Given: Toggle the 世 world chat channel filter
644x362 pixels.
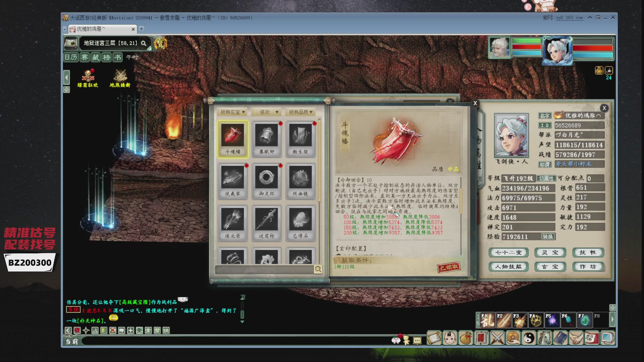Looking at the screenshot, I should [x=166, y=330].
